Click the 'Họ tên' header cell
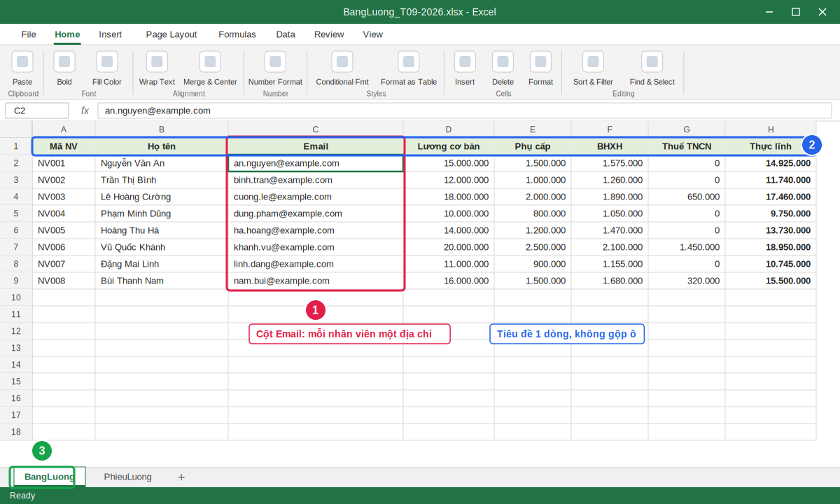Viewport: 840px width, 504px height. tap(162, 146)
